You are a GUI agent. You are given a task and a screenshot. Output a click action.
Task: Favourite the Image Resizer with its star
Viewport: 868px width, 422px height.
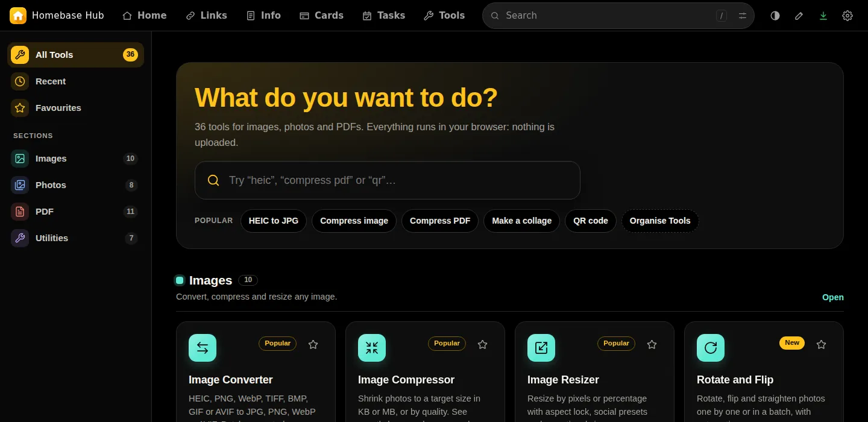coord(652,344)
